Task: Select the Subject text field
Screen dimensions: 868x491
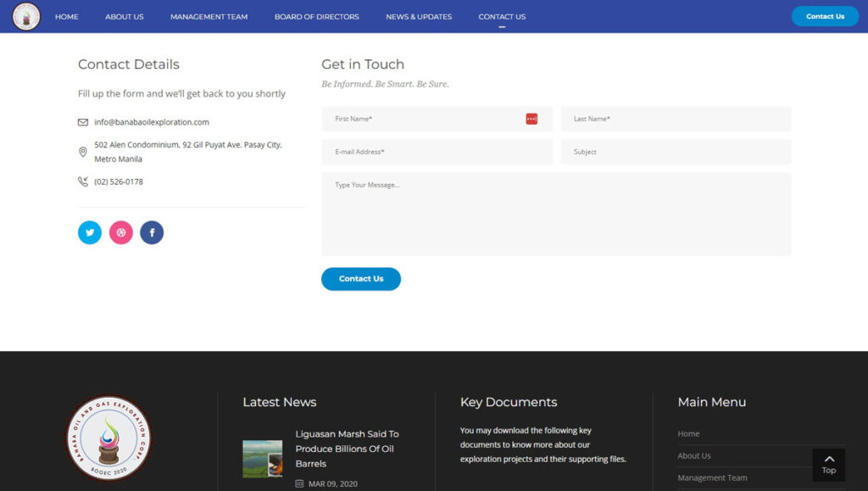Action: coord(676,152)
